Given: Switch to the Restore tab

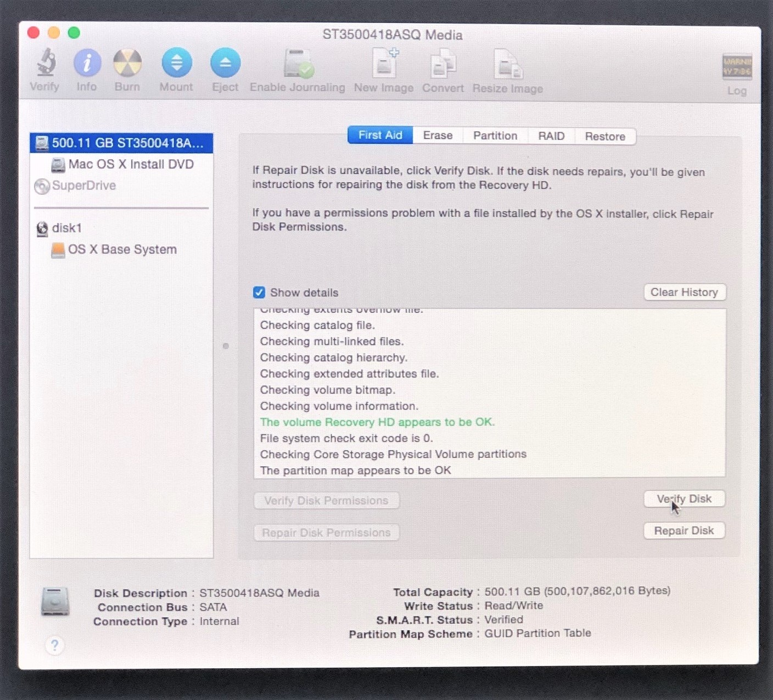Looking at the screenshot, I should tap(605, 136).
